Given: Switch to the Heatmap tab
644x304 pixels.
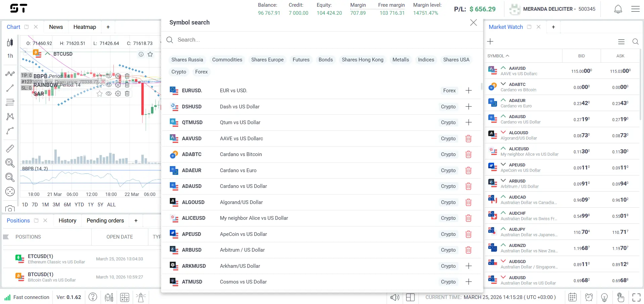Looking at the screenshot, I should [x=85, y=27].
